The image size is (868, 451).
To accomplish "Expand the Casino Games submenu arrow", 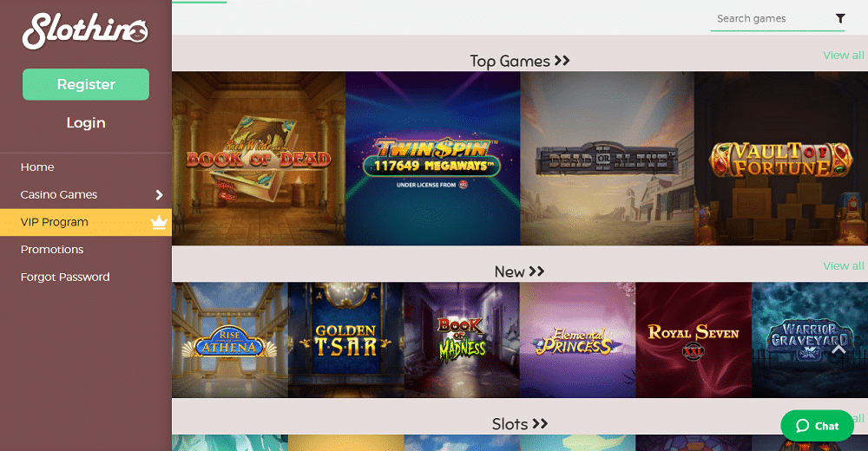I will point(160,195).
